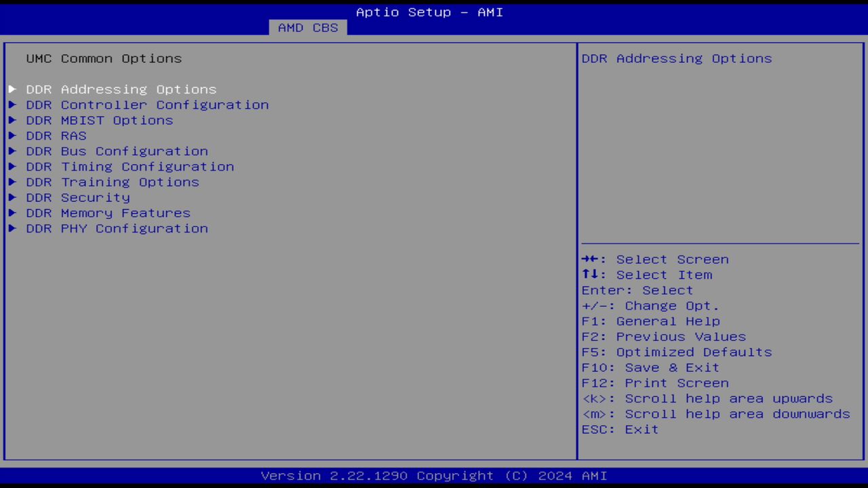Open DDR PHY Configuration submenu
868x488 pixels.
(117, 228)
